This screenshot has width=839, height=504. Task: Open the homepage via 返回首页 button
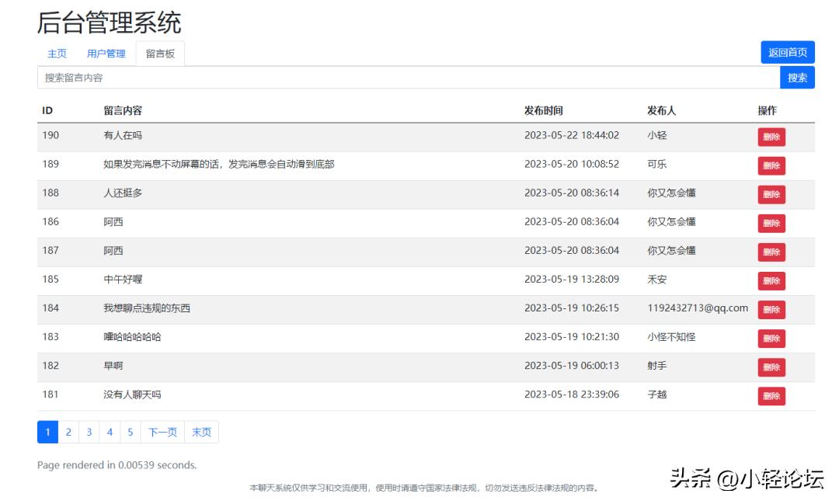click(x=789, y=52)
